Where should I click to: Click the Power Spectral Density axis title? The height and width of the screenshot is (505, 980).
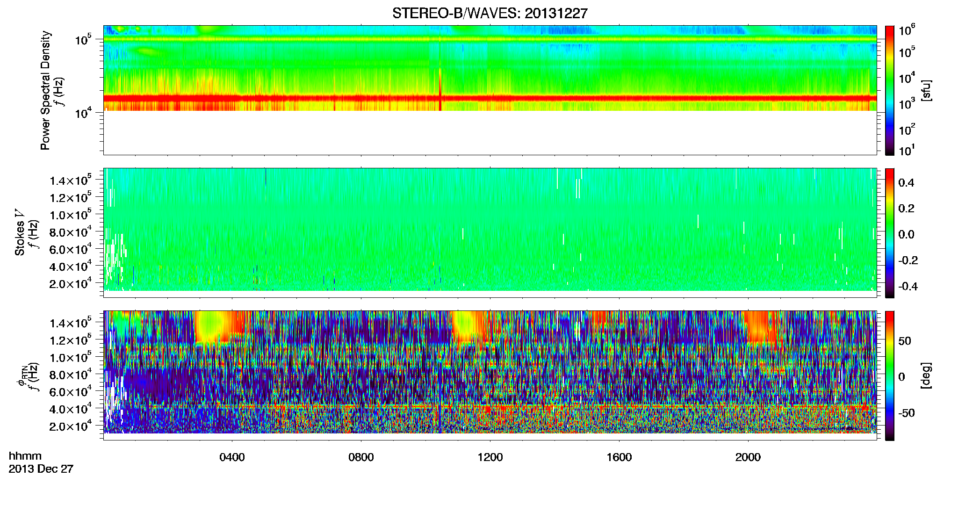click(x=45, y=90)
